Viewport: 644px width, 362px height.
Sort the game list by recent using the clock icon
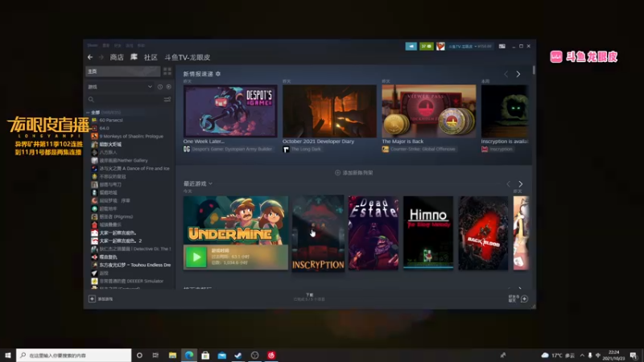click(x=160, y=87)
